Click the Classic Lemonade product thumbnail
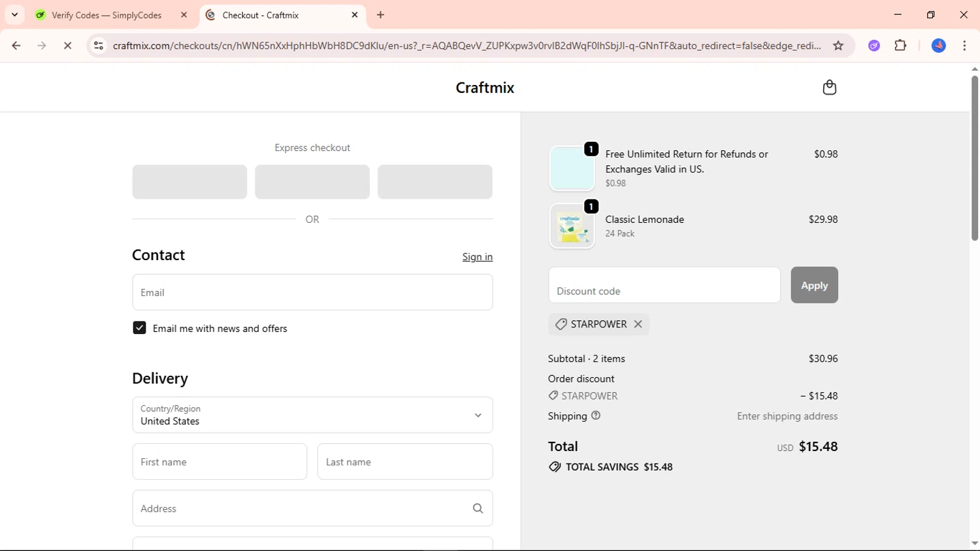 point(572,226)
